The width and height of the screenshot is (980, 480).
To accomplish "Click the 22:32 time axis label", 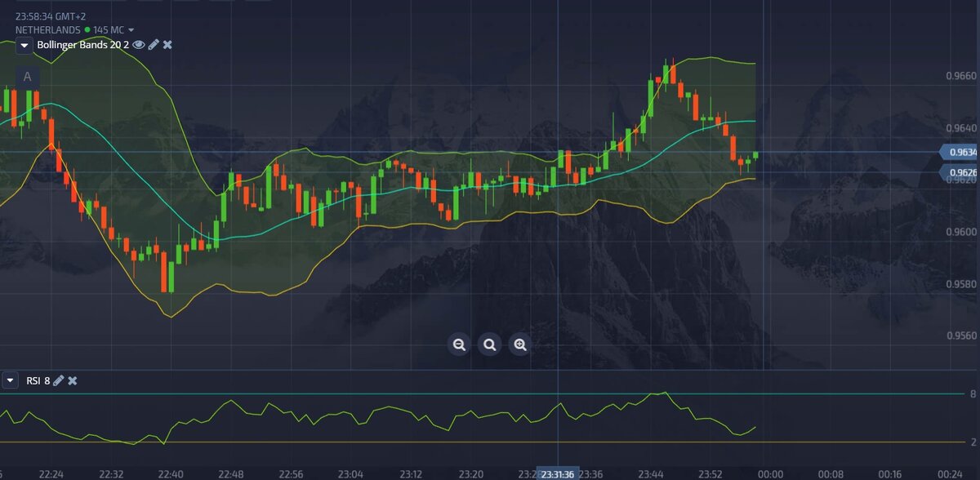I will 111,473.
